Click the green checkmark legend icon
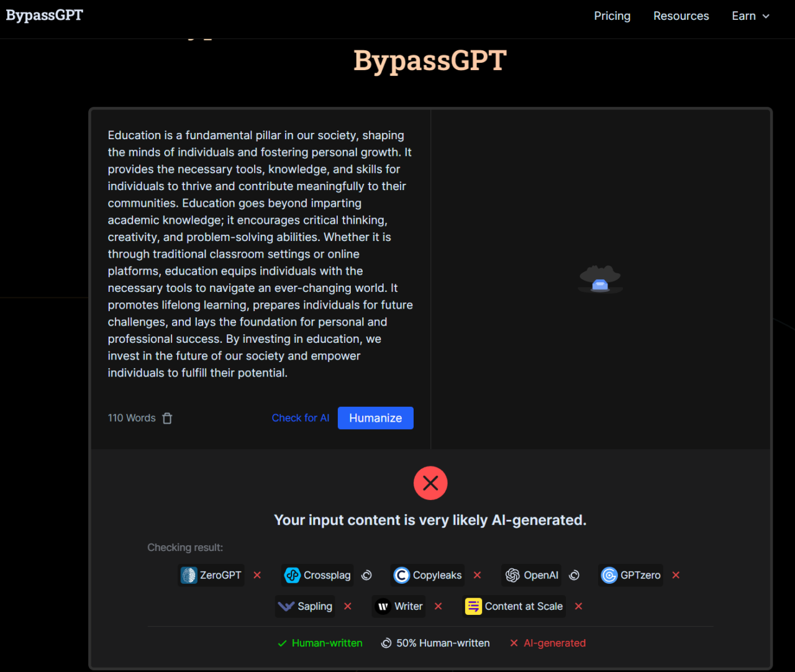The image size is (795, 672). click(x=282, y=643)
